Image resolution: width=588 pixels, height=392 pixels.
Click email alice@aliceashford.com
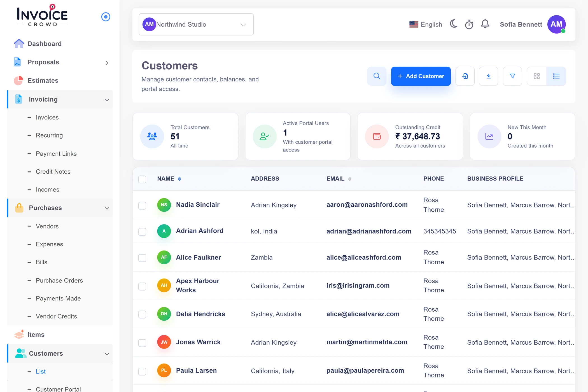pos(364,257)
